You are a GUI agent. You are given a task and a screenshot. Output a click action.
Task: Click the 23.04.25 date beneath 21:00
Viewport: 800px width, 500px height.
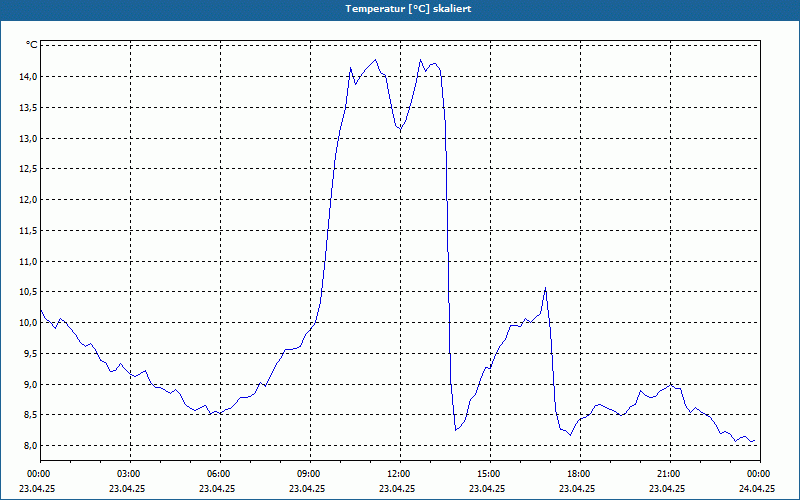pyautogui.click(x=667, y=488)
